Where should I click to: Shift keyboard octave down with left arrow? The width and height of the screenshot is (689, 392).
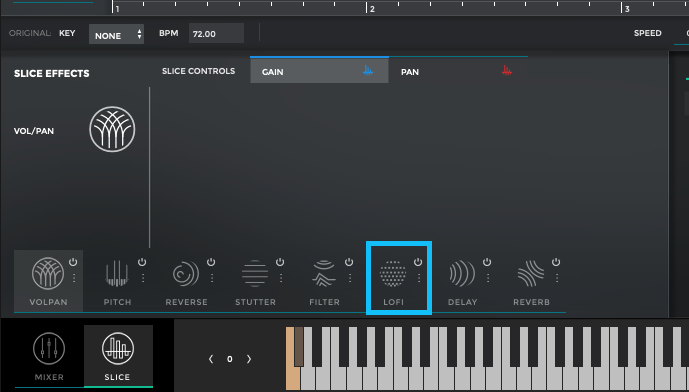tap(211, 359)
